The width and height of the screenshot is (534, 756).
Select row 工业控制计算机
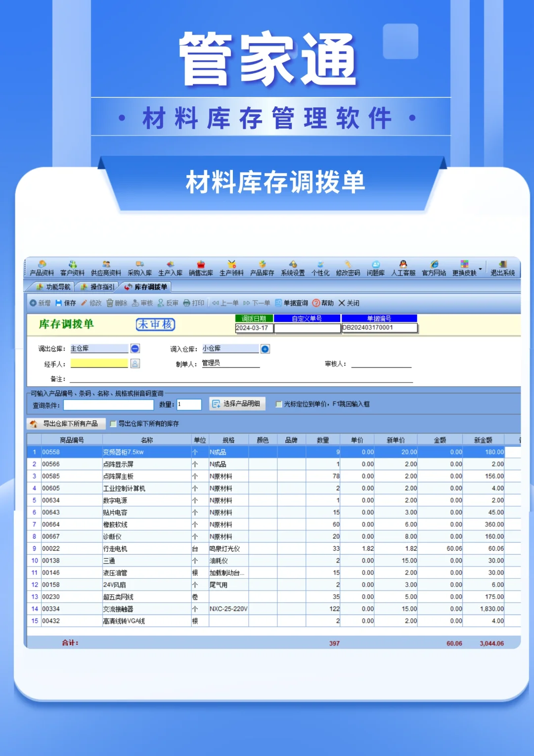tap(273, 488)
